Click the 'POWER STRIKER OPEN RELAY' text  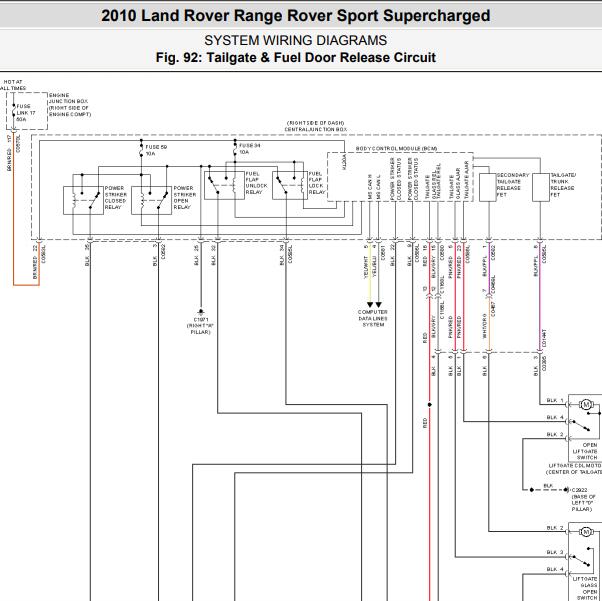point(185,197)
